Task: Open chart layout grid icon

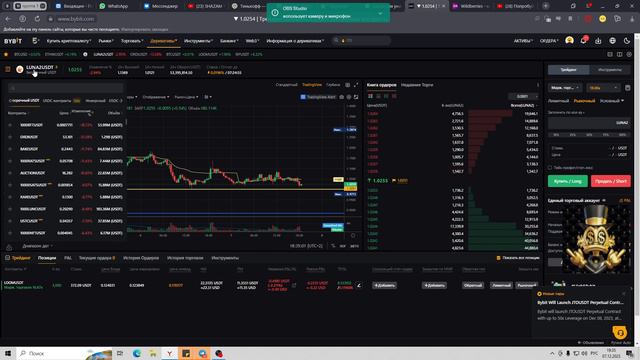Action: click(x=347, y=85)
